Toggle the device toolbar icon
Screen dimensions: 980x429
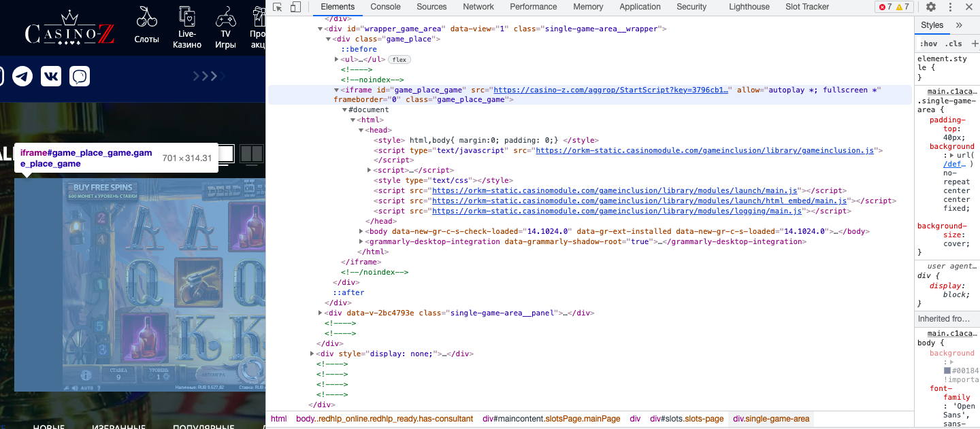295,7
